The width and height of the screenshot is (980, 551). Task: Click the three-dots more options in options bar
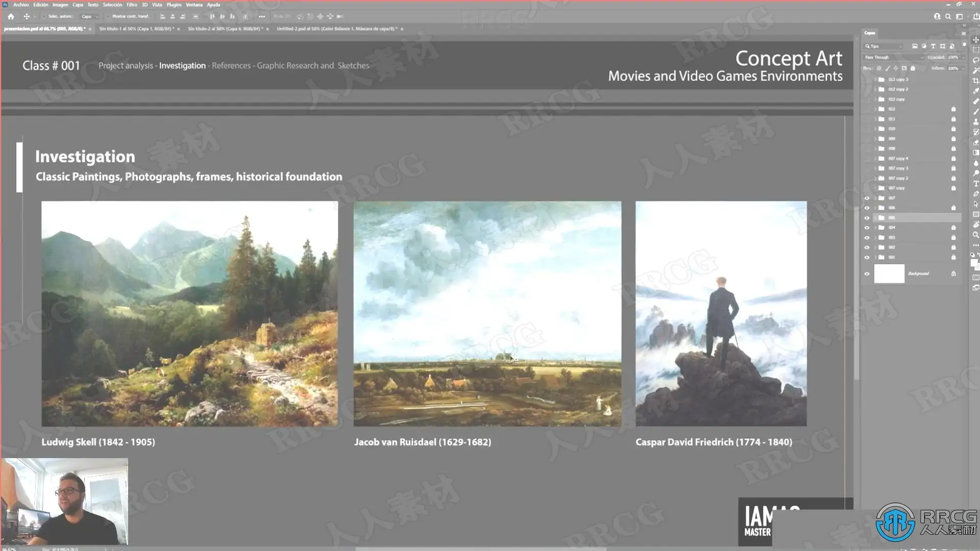(262, 16)
